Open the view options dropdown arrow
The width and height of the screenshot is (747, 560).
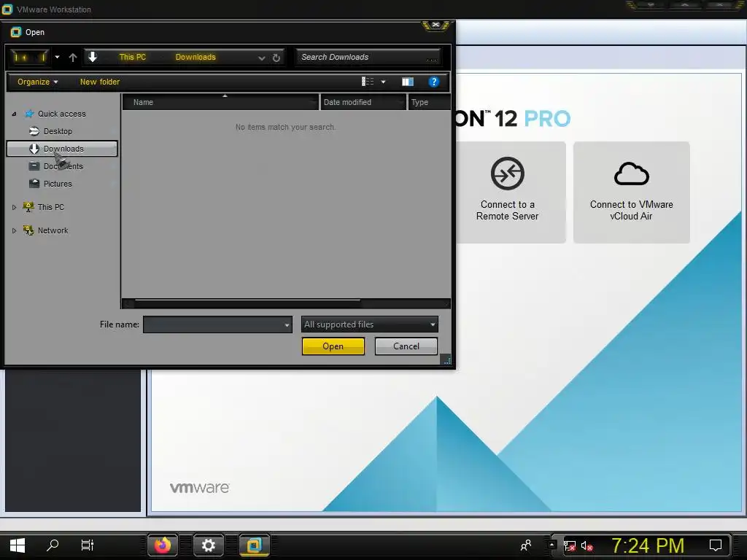383,82
